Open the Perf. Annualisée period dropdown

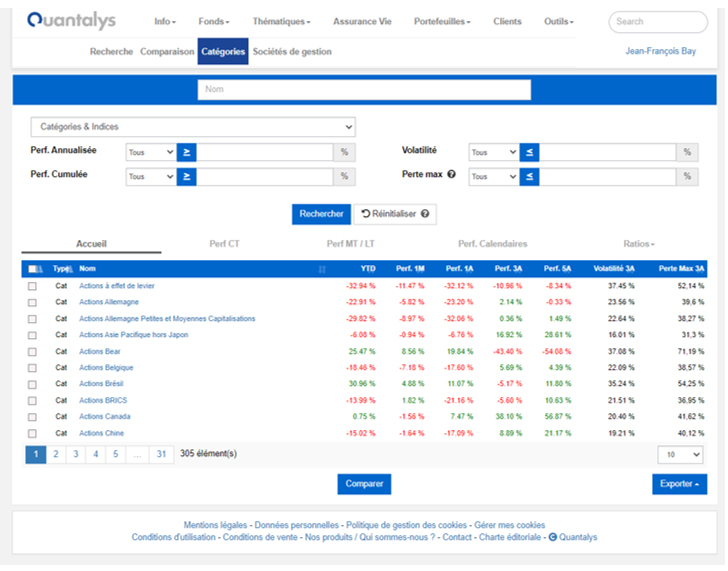(x=150, y=152)
